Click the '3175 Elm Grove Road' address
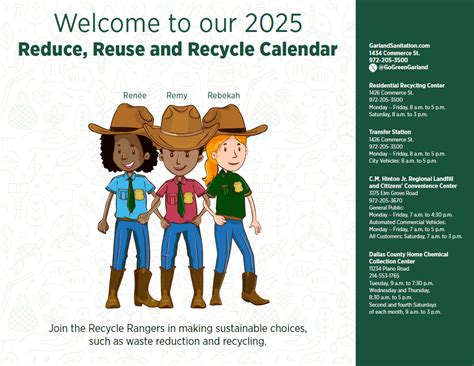 click(393, 193)
